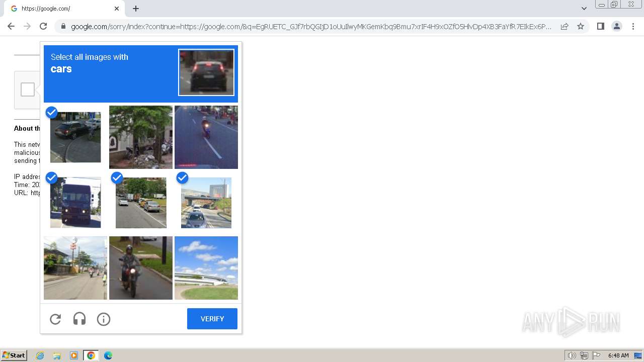644x362 pixels.
Task: Click the 6:48 AM system clock
Action: coord(618,355)
